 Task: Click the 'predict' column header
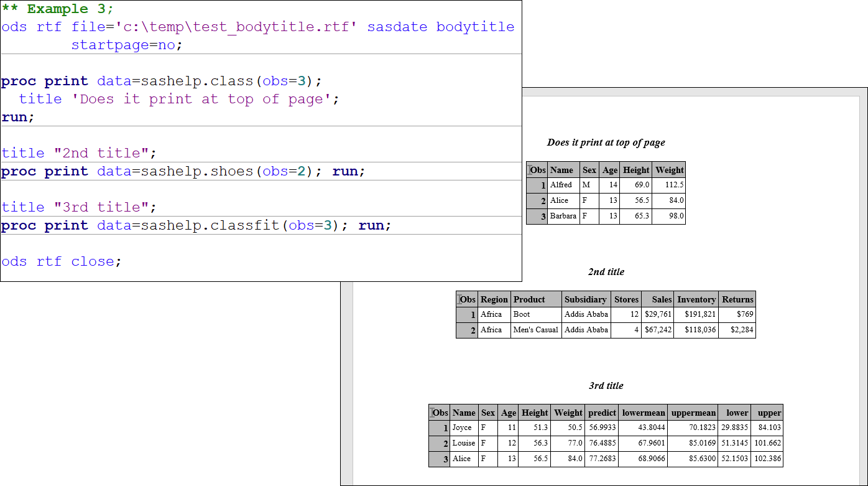tap(602, 413)
